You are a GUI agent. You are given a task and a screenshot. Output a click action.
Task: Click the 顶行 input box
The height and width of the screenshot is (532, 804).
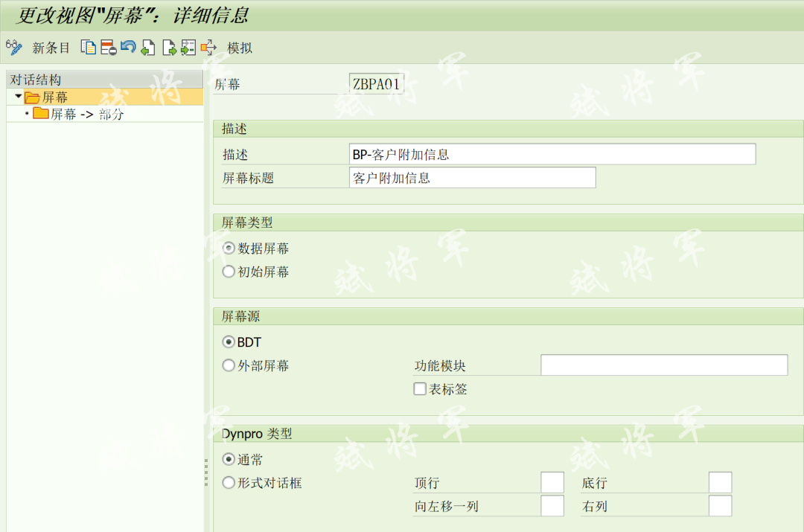pos(552,483)
